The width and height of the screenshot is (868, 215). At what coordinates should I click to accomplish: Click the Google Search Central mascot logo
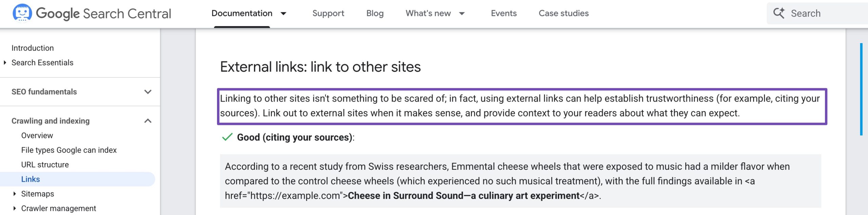[22, 13]
